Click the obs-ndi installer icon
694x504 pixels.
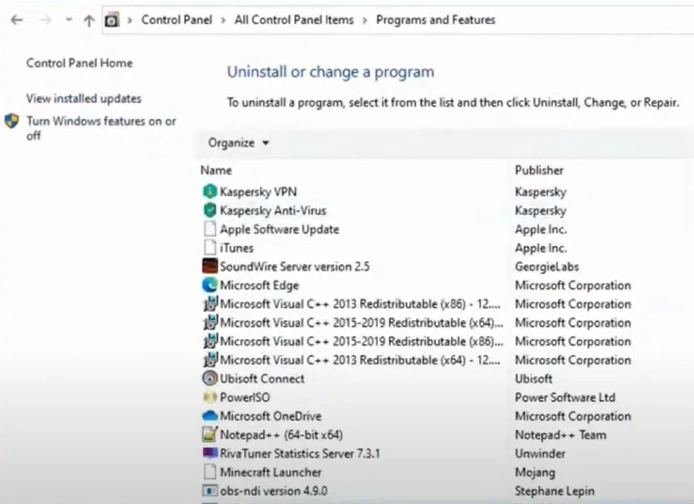(x=210, y=491)
